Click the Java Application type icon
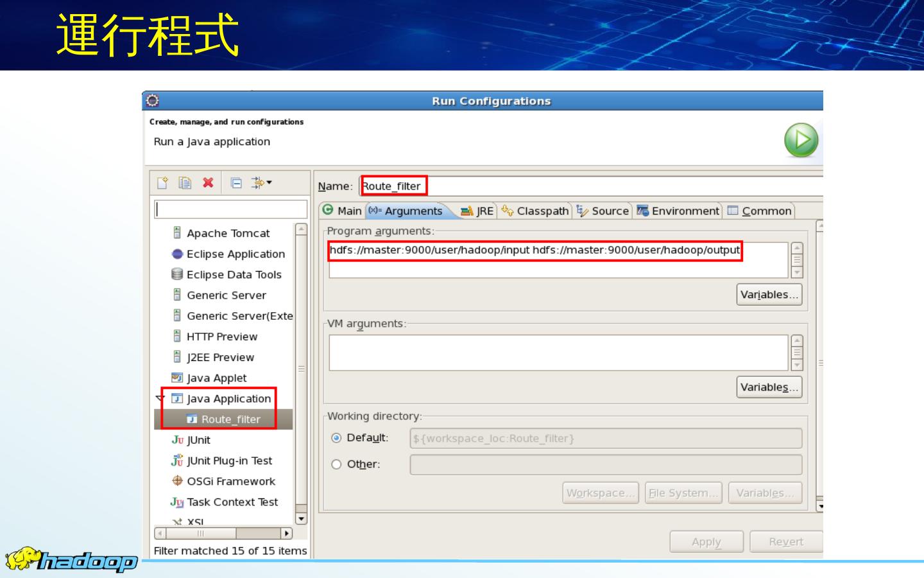The image size is (924, 578). point(177,398)
